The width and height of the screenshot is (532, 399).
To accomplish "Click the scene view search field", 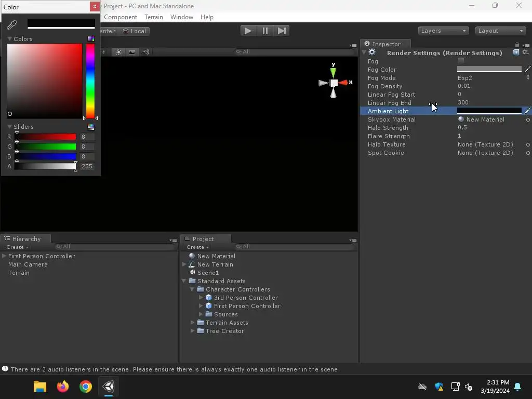I will coord(294,51).
